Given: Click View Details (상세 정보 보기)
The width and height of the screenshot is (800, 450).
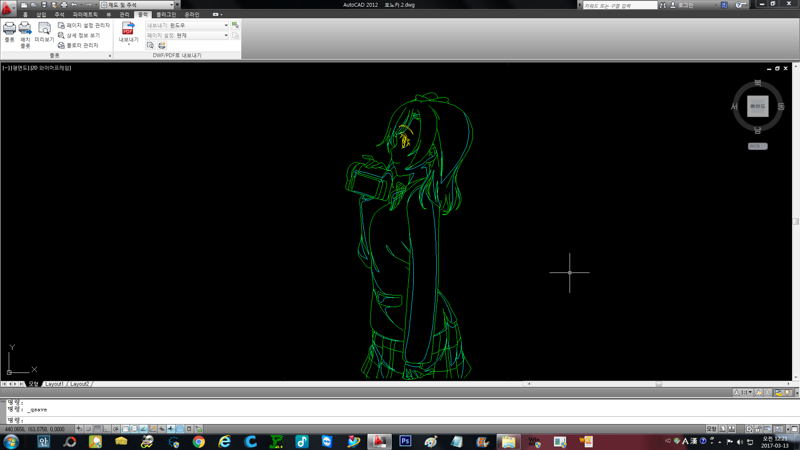Looking at the screenshot, I should [79, 35].
